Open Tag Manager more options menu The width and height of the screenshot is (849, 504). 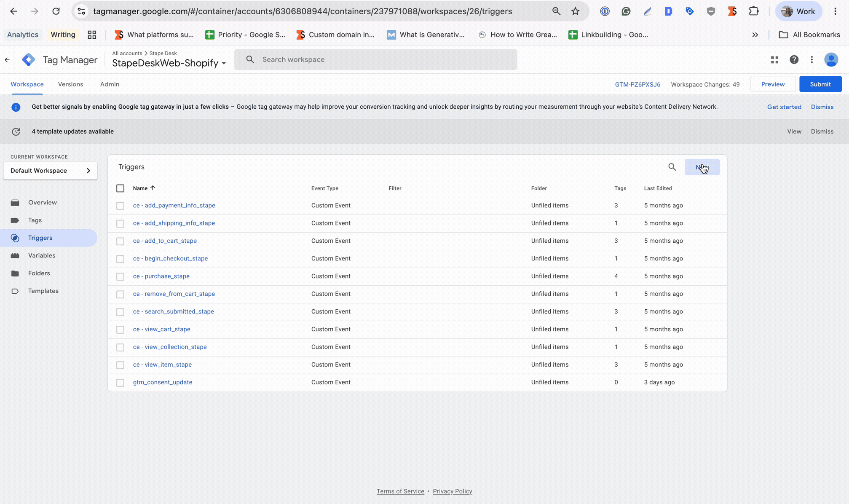coord(812,60)
